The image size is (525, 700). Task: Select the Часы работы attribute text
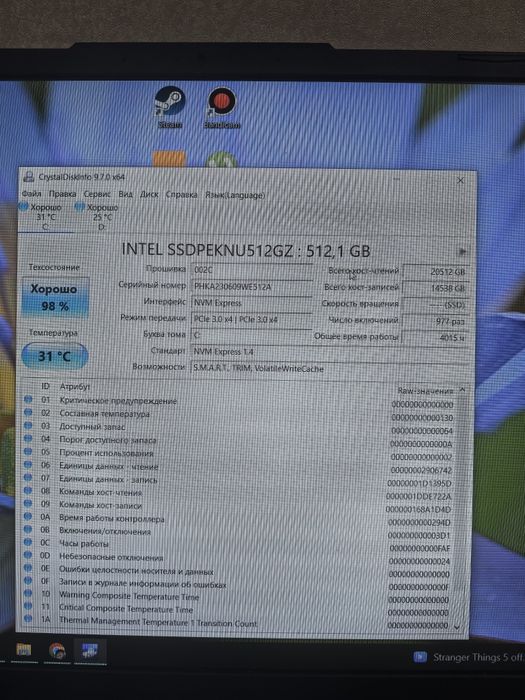point(84,544)
